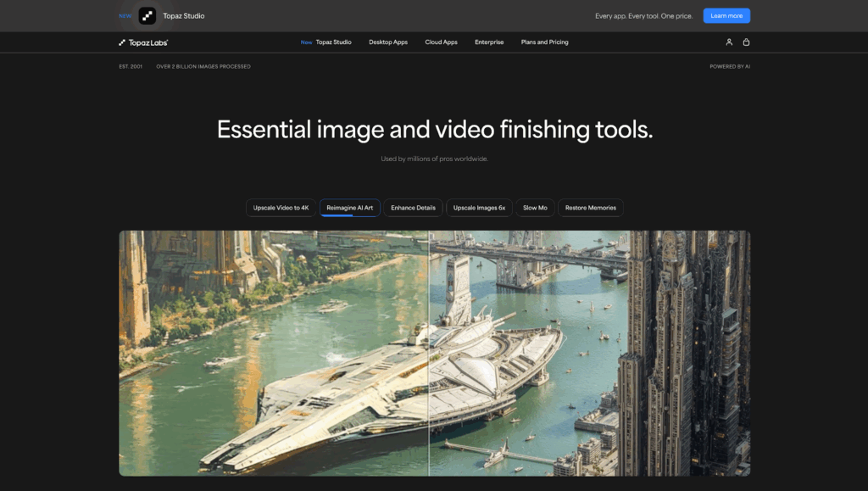
Task: Click the blue Learn more button
Action: click(726, 15)
